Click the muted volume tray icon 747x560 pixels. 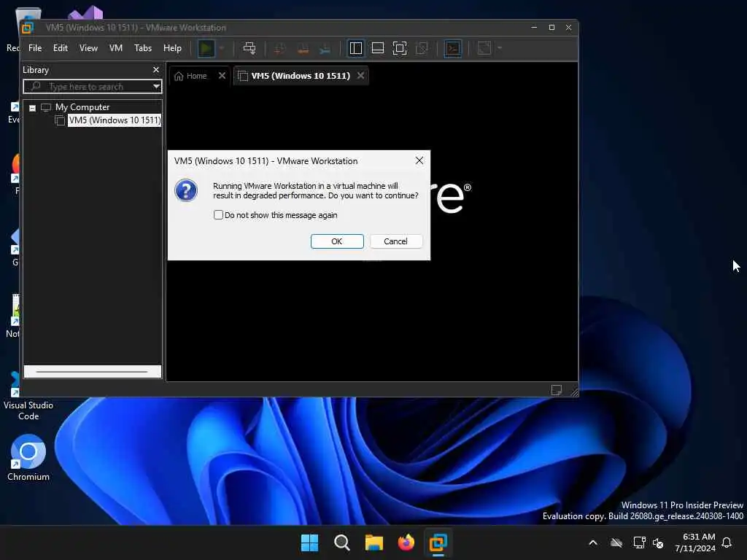pyautogui.click(x=659, y=542)
